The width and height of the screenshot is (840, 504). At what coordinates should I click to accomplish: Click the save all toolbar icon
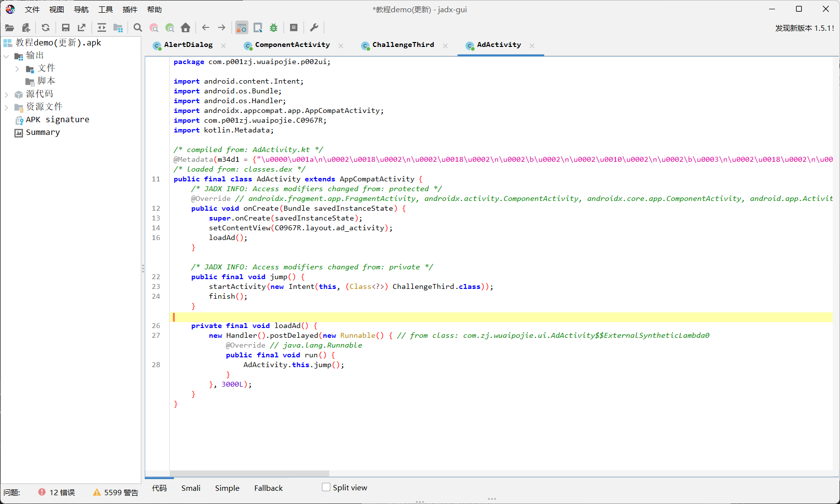tap(66, 28)
